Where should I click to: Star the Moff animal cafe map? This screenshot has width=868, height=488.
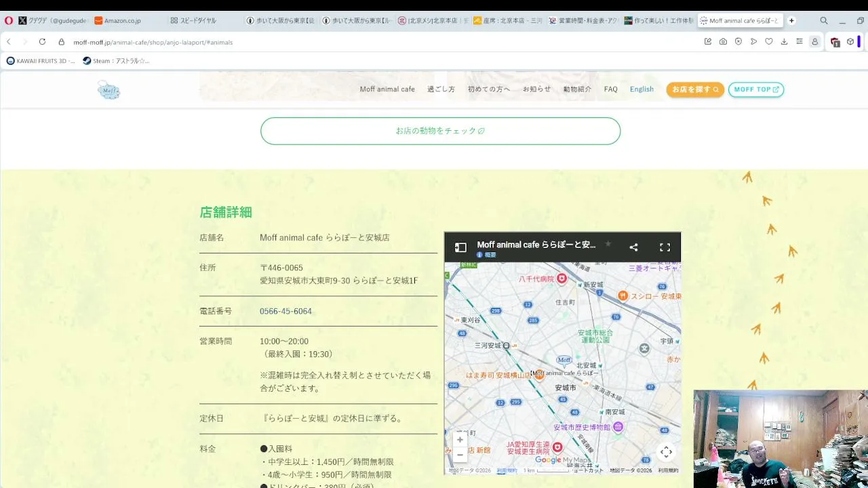tap(608, 244)
